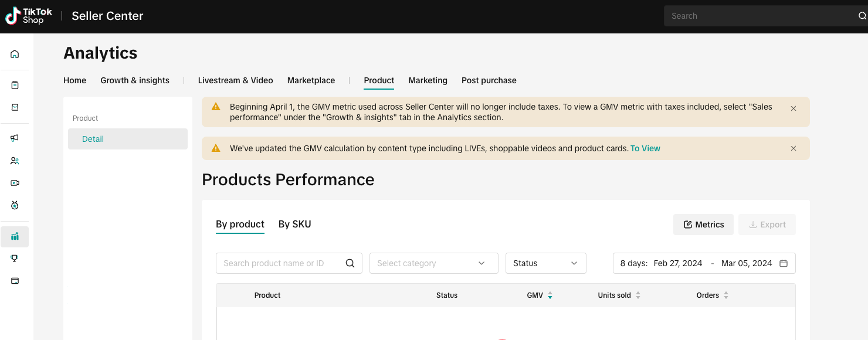
Task: Open the megaphone Marketing icon in sidebar
Action: click(15, 138)
